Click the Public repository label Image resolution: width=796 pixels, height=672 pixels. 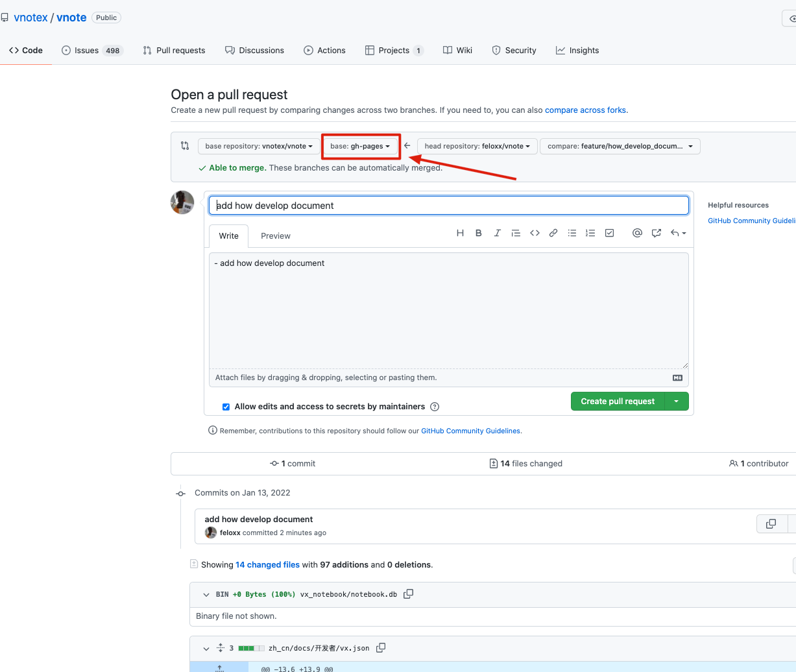click(106, 18)
